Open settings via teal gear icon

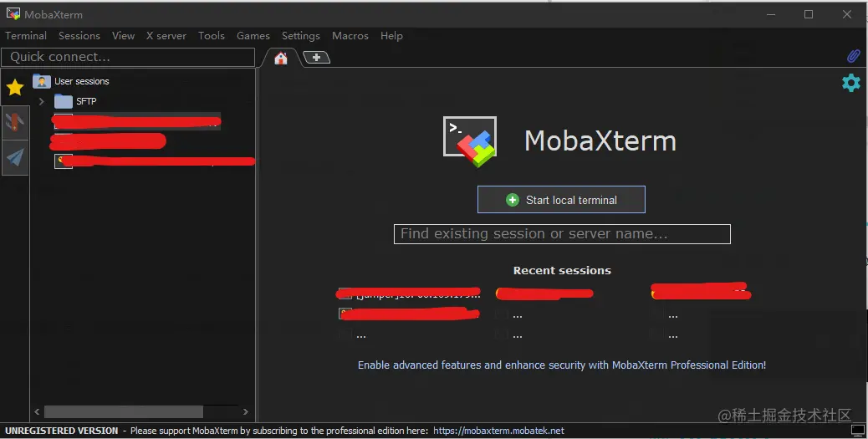coord(850,83)
